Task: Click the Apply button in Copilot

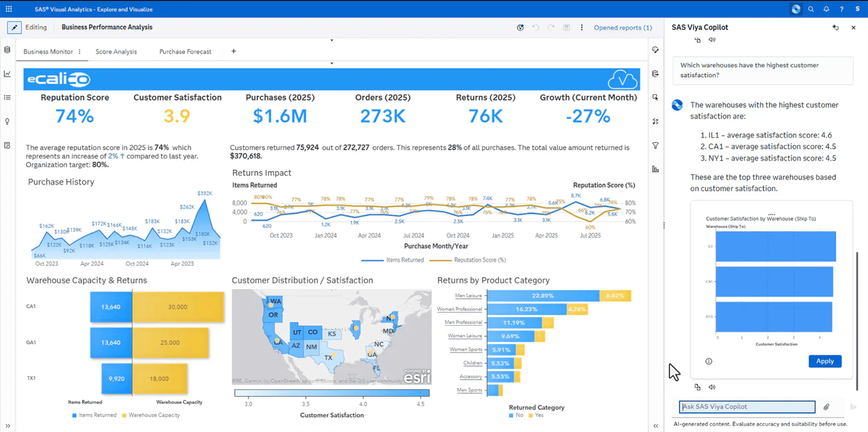Action: click(x=825, y=361)
